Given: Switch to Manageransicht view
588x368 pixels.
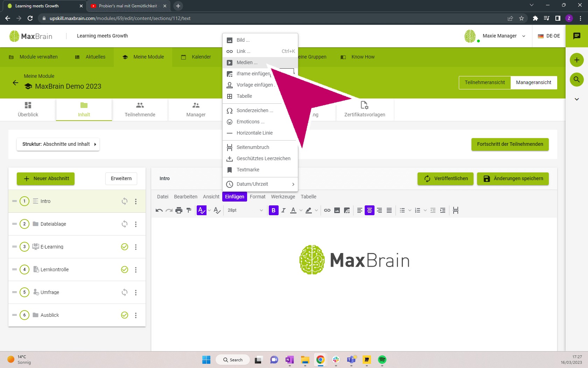Looking at the screenshot, I should click(x=534, y=83).
